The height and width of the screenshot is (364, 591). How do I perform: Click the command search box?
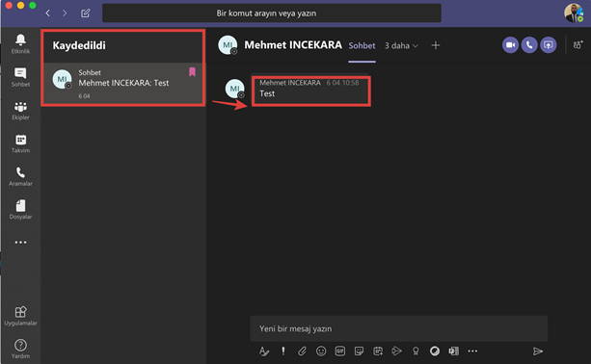(x=272, y=13)
